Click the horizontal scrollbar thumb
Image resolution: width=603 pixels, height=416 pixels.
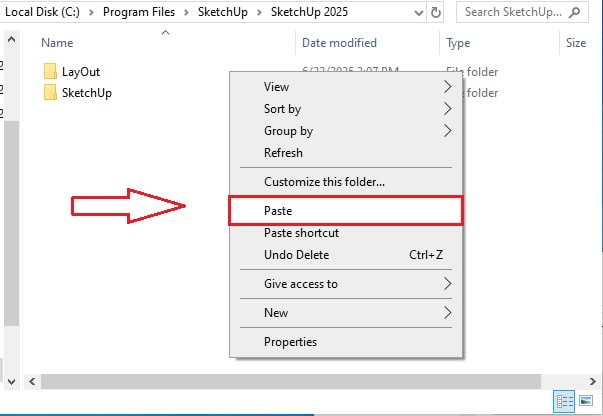[291, 381]
